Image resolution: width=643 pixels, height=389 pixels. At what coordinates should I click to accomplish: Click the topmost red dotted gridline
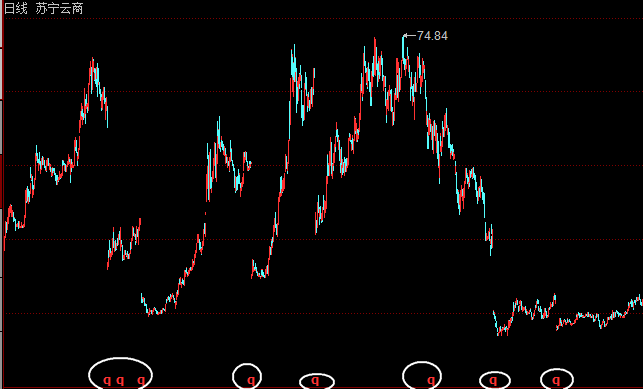(323, 18)
